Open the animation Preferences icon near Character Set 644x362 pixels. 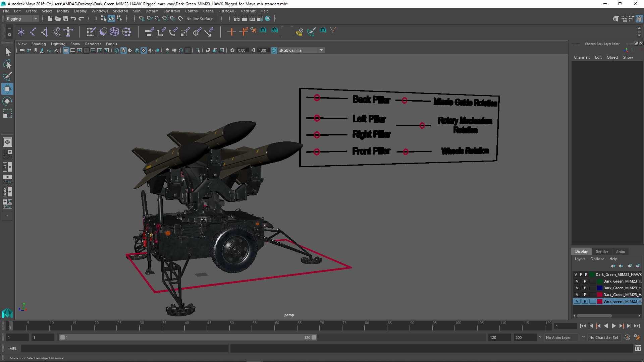click(637, 338)
